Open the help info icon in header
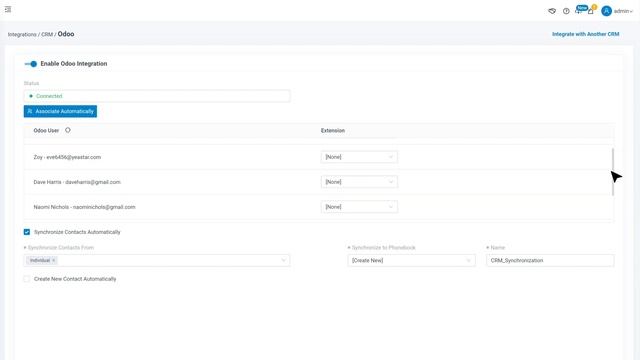Screen dimensions: 640x360 566,11
